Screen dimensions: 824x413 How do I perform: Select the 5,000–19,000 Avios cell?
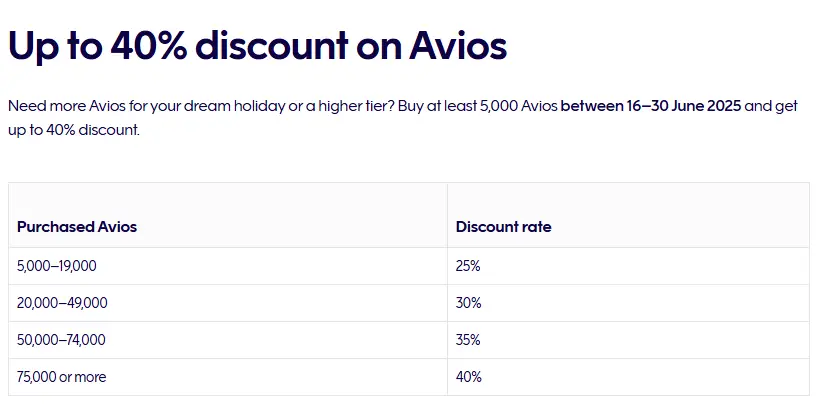point(228,266)
